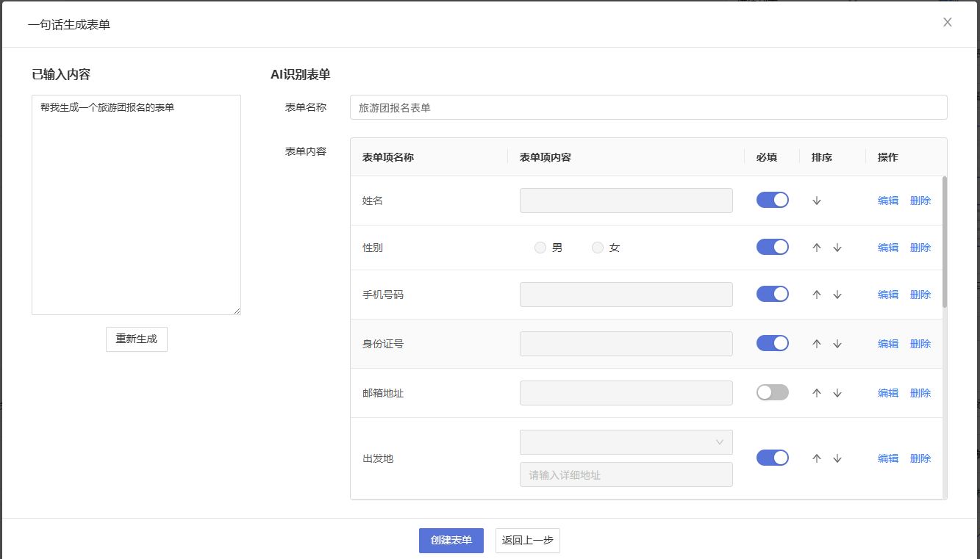This screenshot has height=559, width=980.
Task: Move 姓名 row down with arrow
Action: coord(816,201)
